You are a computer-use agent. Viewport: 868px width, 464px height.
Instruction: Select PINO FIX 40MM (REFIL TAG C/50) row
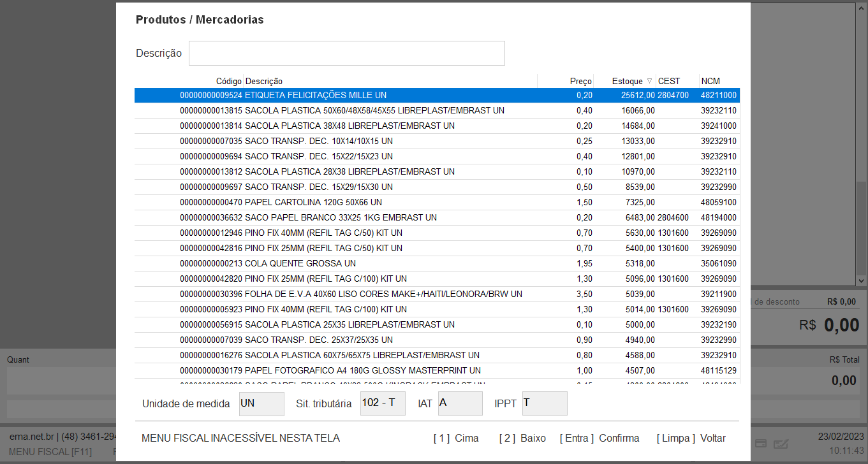coord(437,233)
